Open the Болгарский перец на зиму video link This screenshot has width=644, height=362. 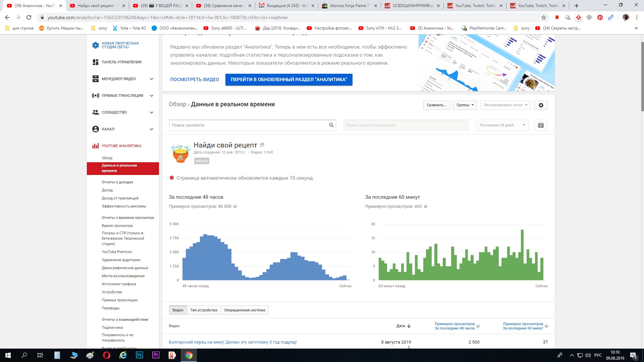(x=233, y=342)
